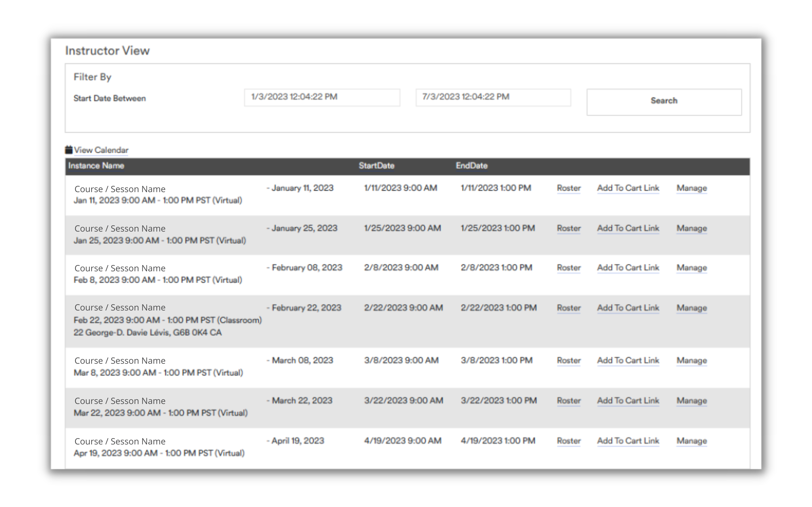Manage the April 19, 2023 session
The height and width of the screenshot is (507, 812).
[x=691, y=441]
